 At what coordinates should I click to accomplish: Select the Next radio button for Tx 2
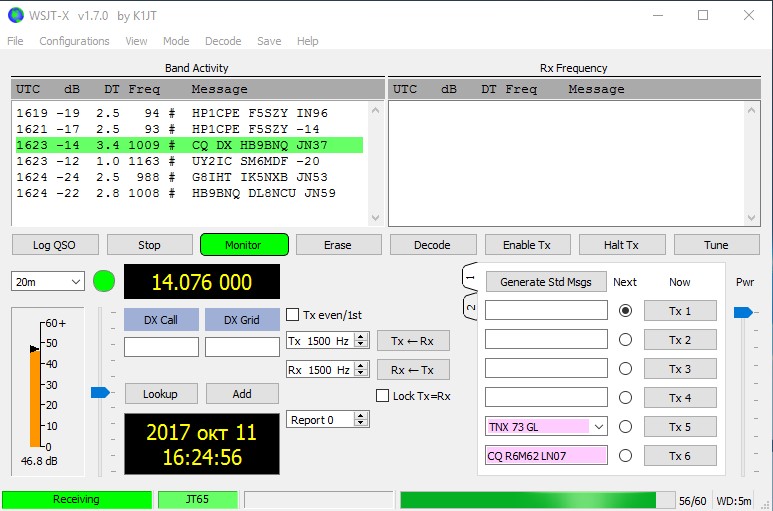(x=625, y=340)
